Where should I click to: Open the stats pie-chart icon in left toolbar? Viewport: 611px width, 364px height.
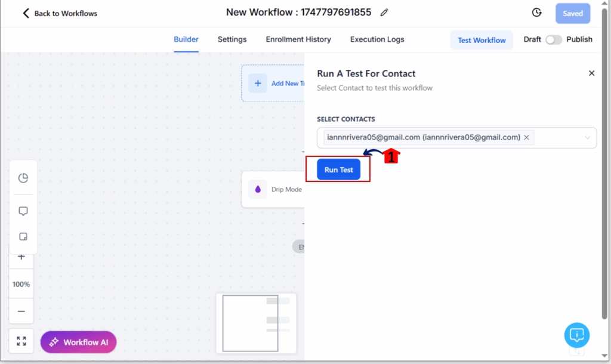click(x=23, y=178)
